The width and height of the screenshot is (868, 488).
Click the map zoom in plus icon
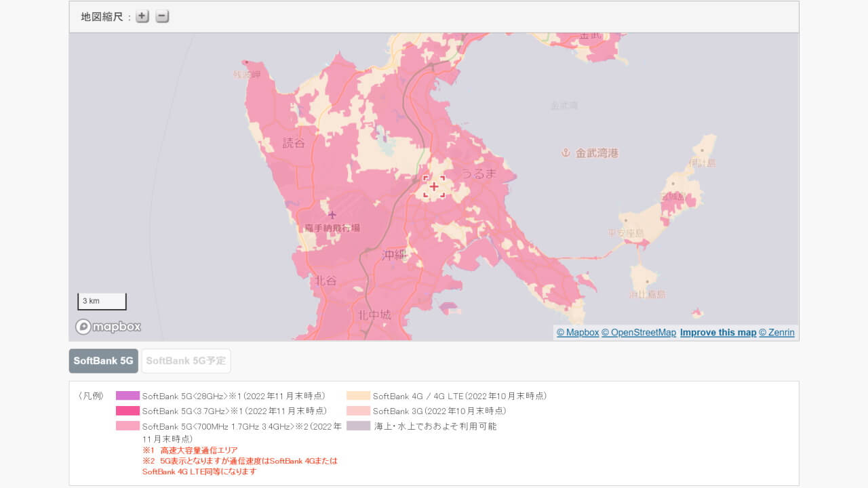[142, 16]
